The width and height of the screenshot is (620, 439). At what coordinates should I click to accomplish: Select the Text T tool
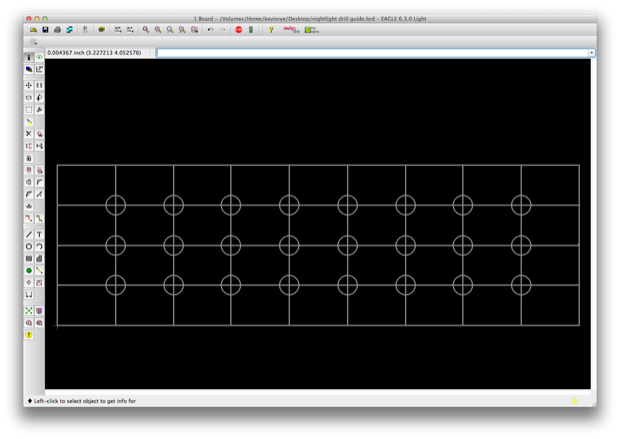[x=39, y=235]
